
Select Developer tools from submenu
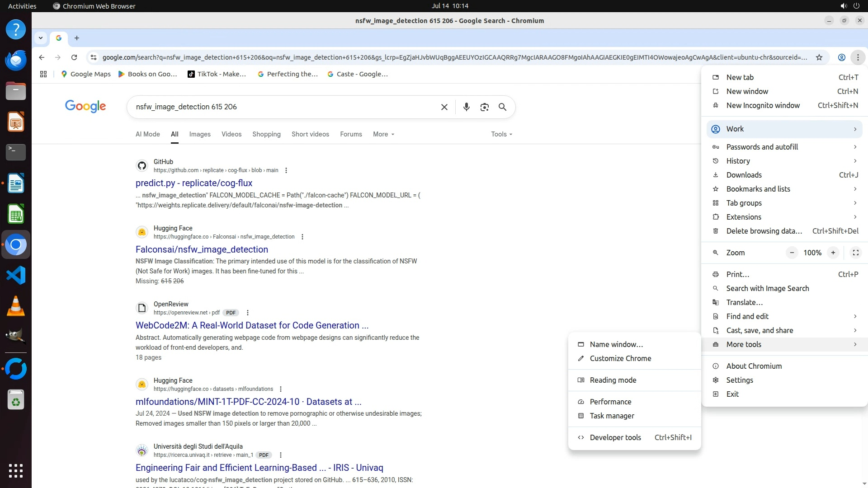point(615,437)
